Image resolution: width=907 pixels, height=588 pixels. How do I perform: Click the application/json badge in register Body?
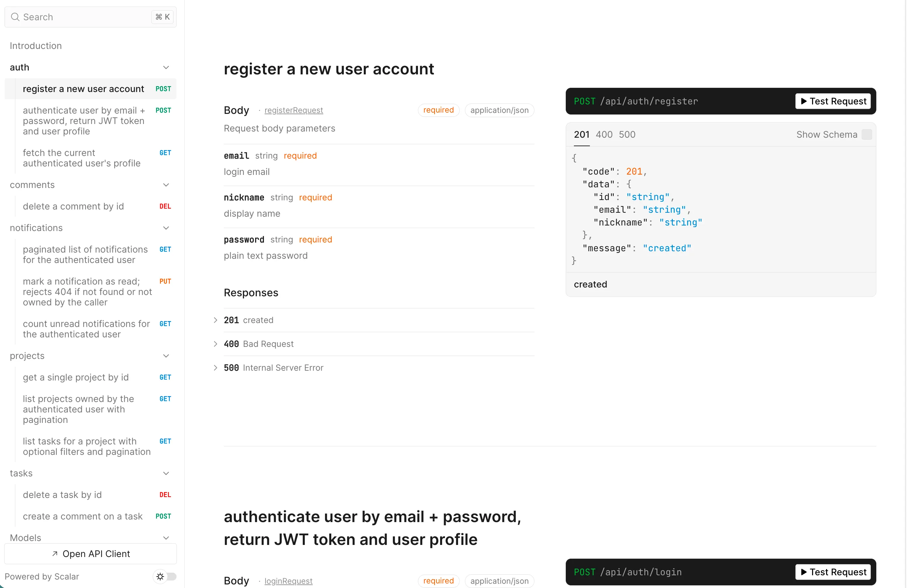click(x=499, y=110)
